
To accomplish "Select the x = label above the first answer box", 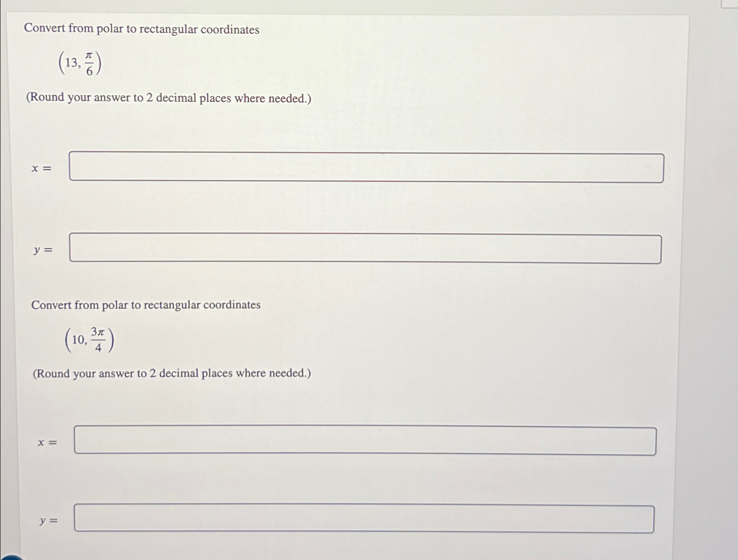I will point(42,168).
